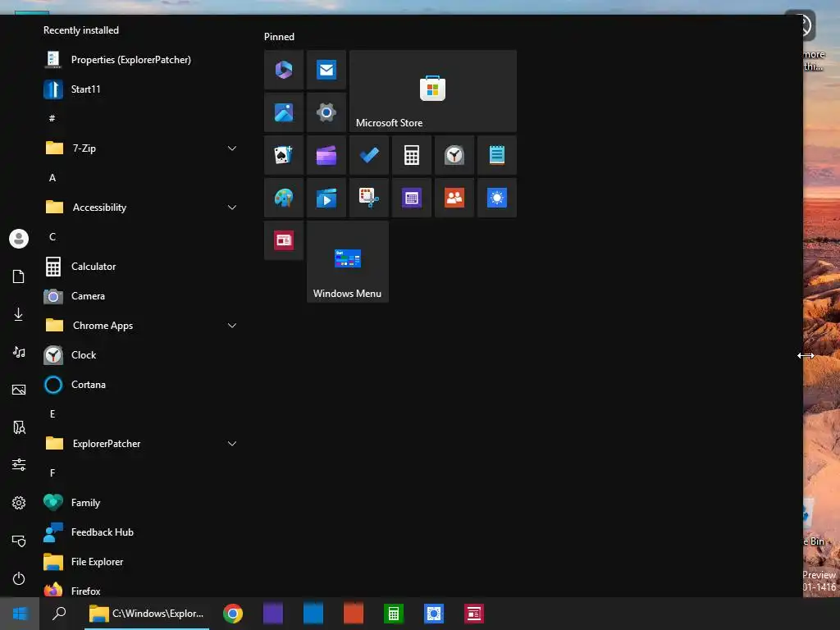Screen dimensions: 840x630
Task: Open Music from the start sidebar
Action: coord(19,352)
